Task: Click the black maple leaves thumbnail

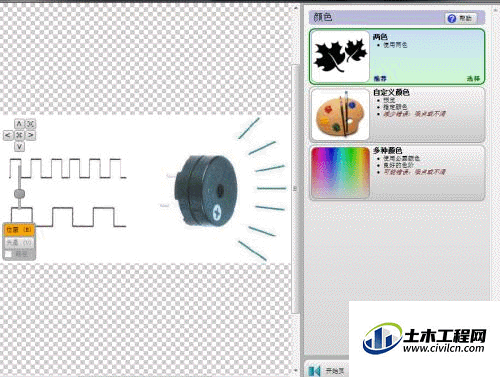Action: [340, 56]
